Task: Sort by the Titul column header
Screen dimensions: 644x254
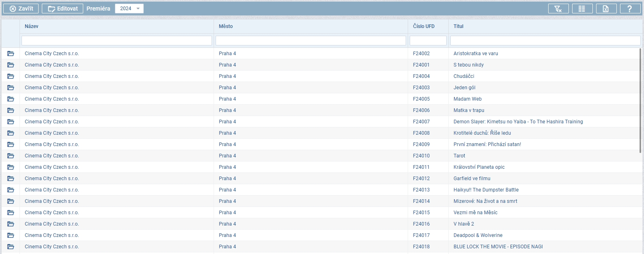Action: [458, 26]
